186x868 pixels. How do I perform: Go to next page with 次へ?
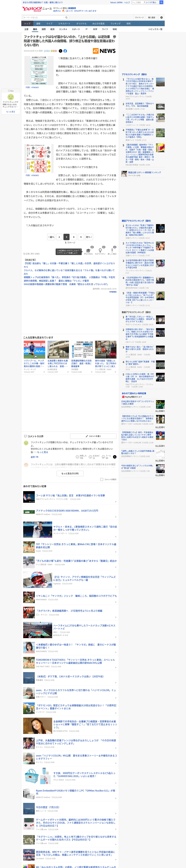[x=89, y=237]
